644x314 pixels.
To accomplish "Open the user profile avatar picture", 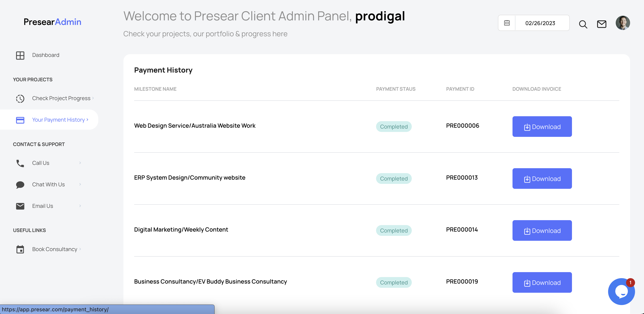I will point(623,23).
